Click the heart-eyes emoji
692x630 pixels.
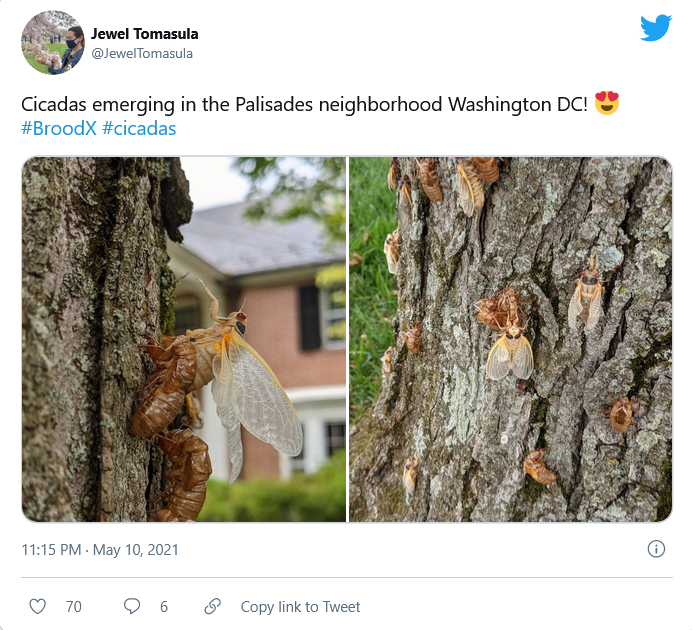pyautogui.click(x=607, y=103)
